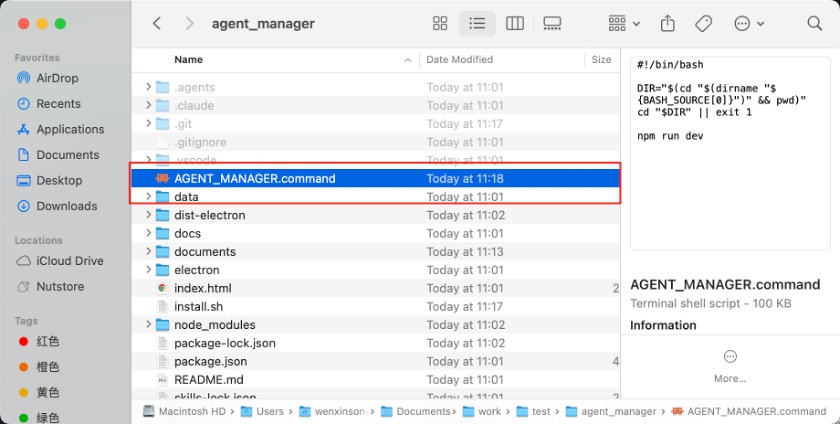This screenshot has width=840, height=424.
Task: Click the Edit Tags icon
Action: point(703,23)
